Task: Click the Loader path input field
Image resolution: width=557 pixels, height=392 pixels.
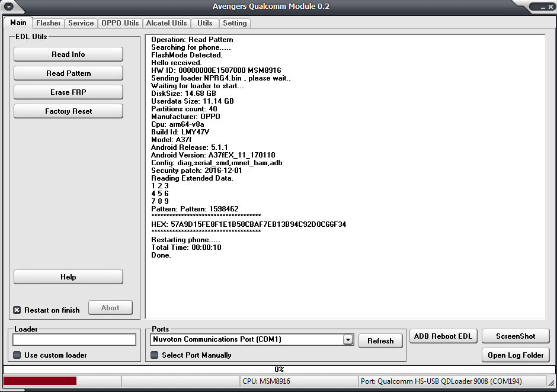Action: pyautogui.click(x=74, y=339)
